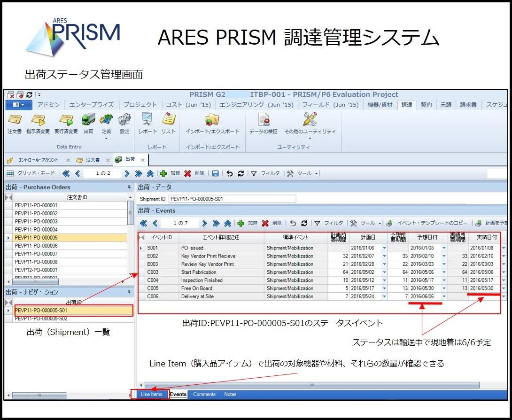
Task: Switch to the Notes tab
Action: pyautogui.click(x=230, y=394)
